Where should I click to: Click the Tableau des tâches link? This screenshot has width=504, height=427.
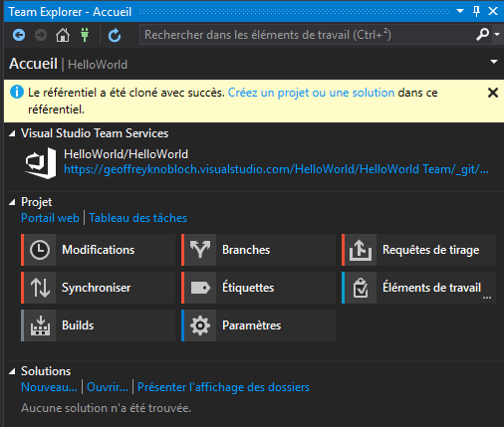137,218
